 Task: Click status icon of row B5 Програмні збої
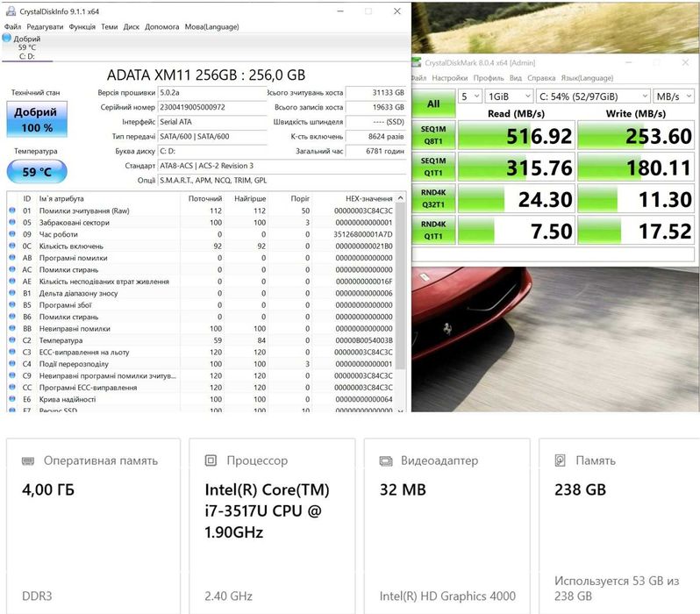coord(12,304)
